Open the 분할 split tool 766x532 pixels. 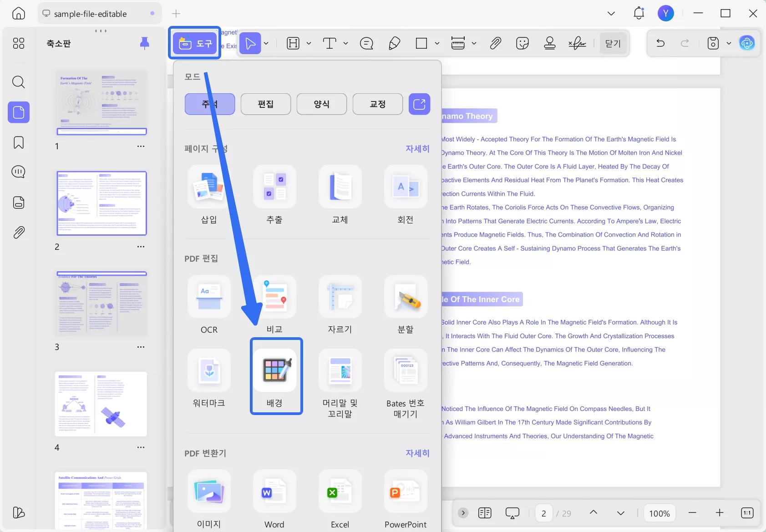406,305
